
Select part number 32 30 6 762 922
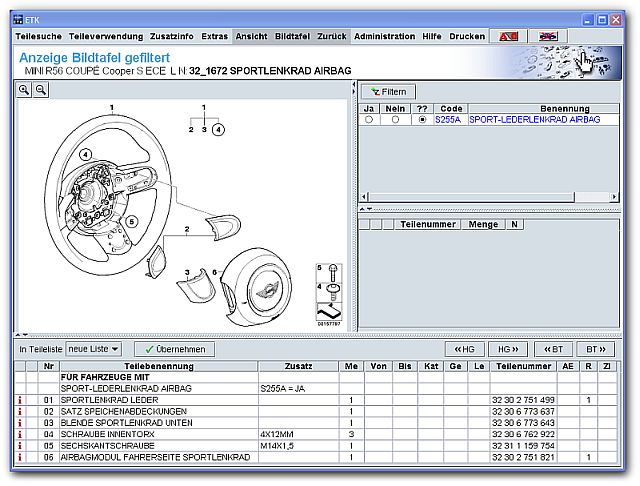click(523, 435)
